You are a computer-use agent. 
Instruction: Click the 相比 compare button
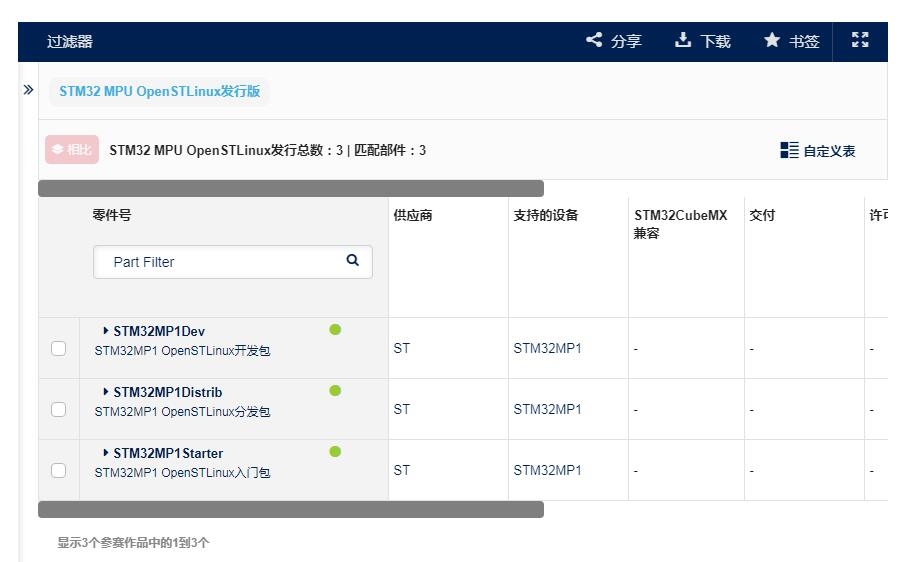pos(72,150)
